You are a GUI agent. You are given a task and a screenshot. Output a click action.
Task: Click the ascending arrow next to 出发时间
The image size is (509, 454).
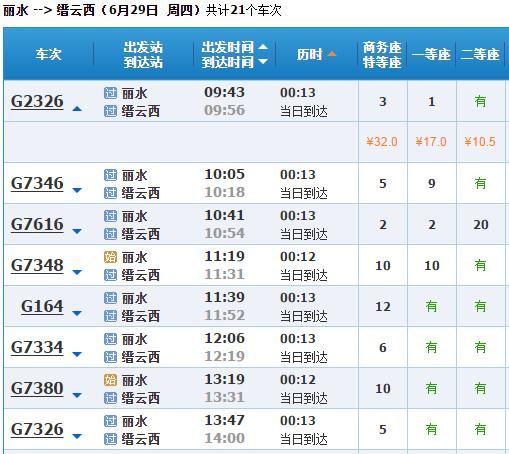[263, 47]
